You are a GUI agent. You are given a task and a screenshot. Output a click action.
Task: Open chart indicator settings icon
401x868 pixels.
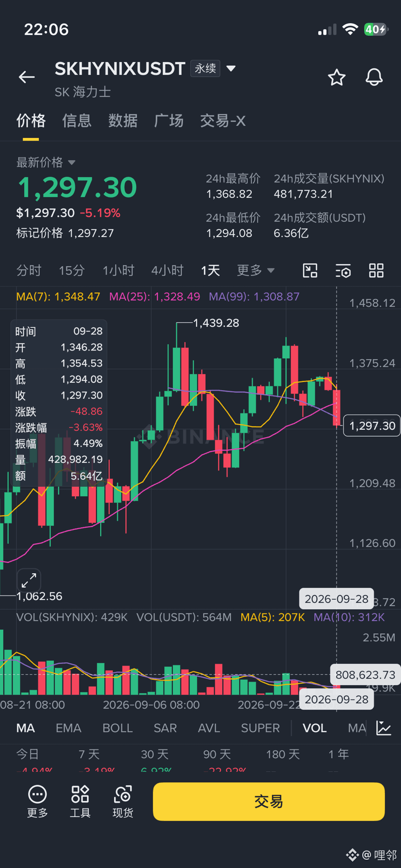343,271
